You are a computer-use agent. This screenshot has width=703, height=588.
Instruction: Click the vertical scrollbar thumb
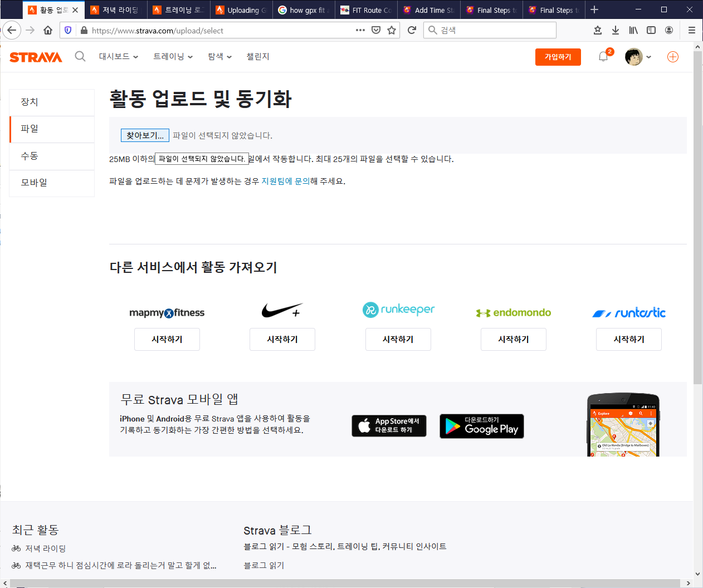pyautogui.click(x=698, y=217)
